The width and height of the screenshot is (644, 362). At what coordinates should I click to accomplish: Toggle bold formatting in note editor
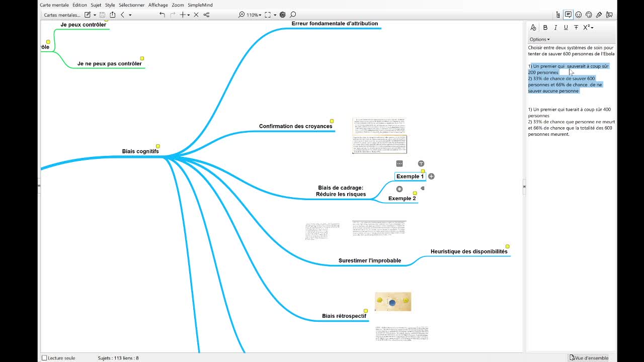(545, 28)
